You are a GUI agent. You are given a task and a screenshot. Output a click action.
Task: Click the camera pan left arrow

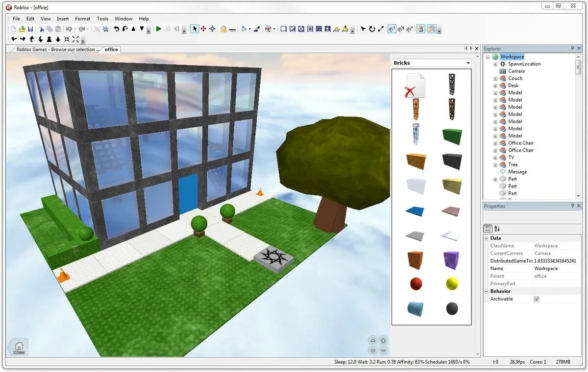coord(14,39)
